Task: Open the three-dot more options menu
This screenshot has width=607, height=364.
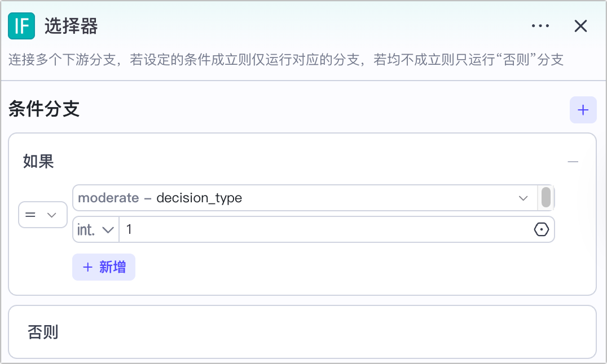Action: (540, 26)
